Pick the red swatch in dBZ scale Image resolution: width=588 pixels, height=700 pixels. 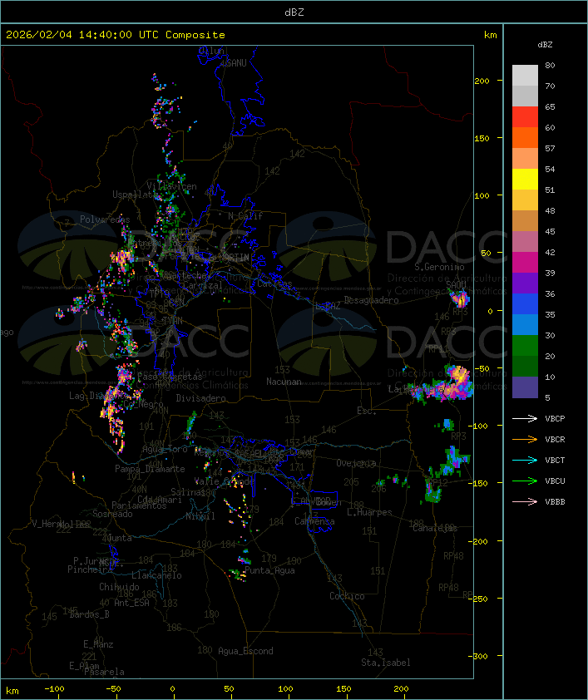click(x=525, y=116)
